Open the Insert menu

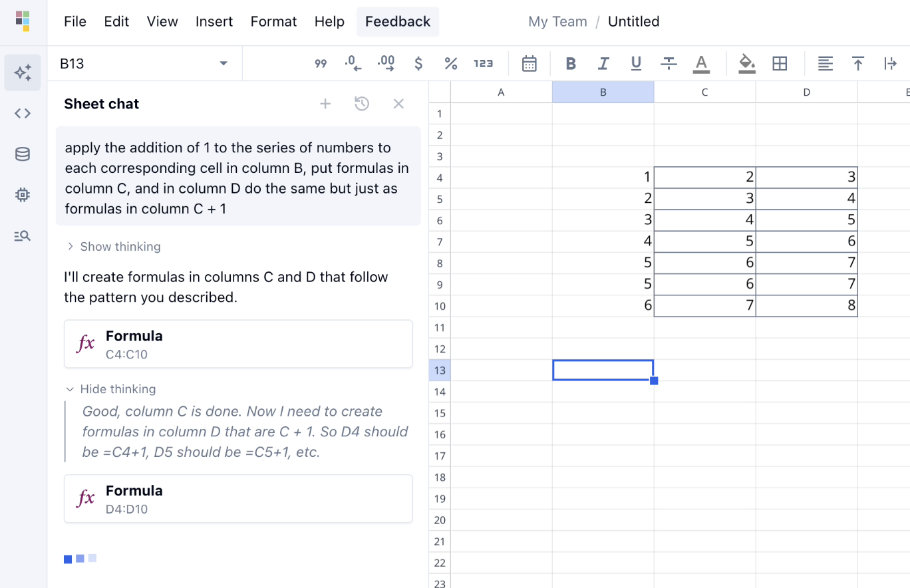pyautogui.click(x=214, y=21)
